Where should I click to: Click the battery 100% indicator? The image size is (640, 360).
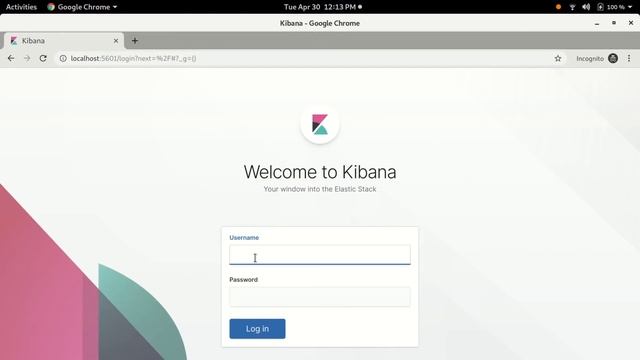[611, 7]
